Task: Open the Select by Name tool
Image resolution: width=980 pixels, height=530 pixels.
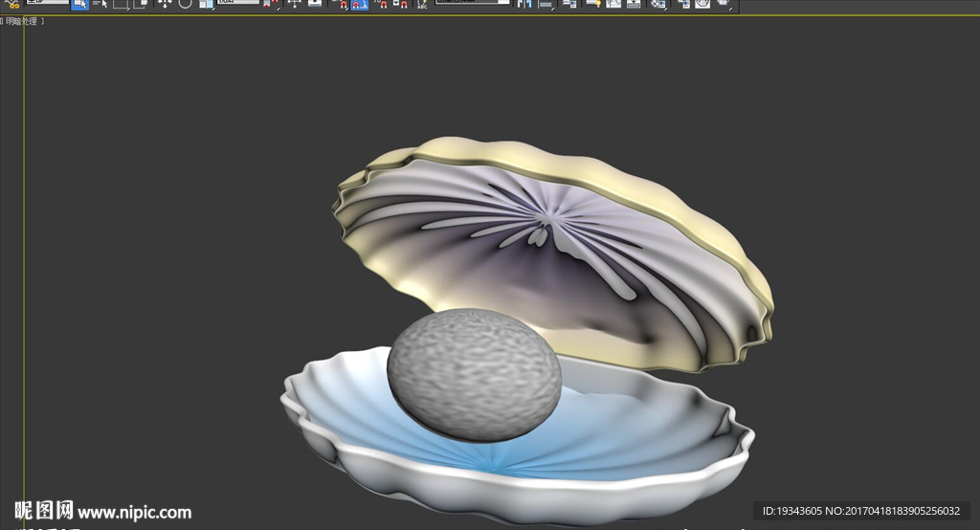Action: tap(100, 4)
